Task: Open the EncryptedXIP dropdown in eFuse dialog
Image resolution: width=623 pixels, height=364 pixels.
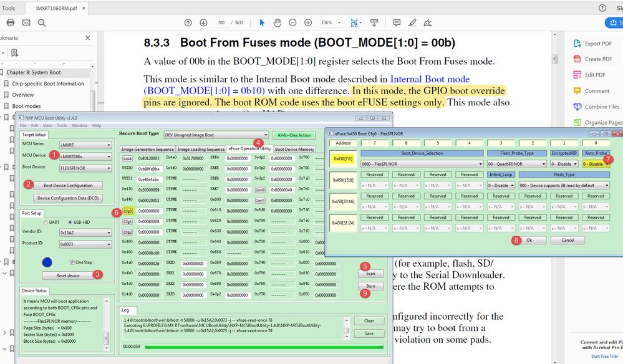Action: (x=564, y=164)
